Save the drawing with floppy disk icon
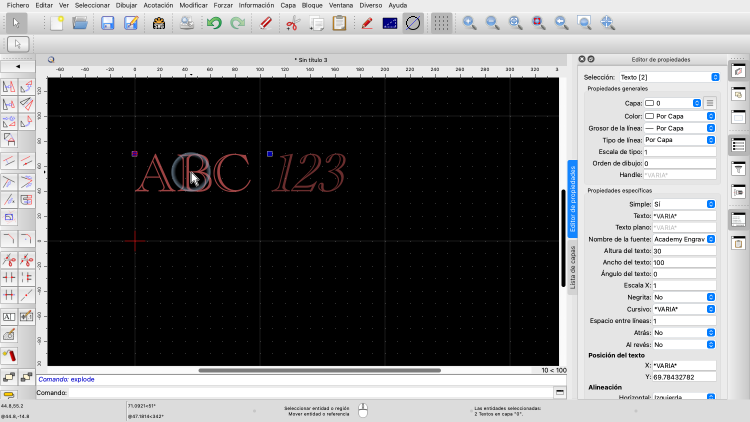The height and width of the screenshot is (422, 750). [x=108, y=23]
